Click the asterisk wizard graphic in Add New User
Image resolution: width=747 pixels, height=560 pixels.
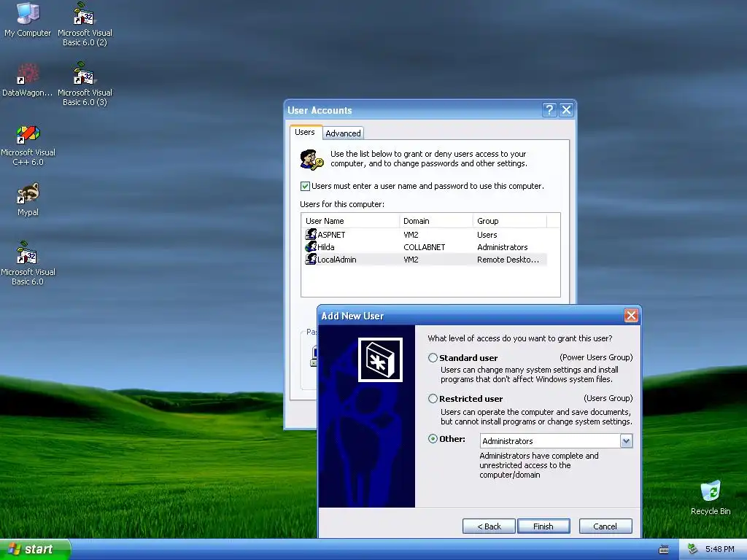(380, 360)
